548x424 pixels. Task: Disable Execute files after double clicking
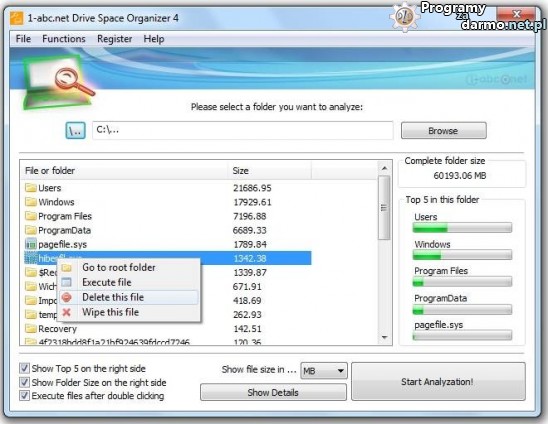[24, 396]
